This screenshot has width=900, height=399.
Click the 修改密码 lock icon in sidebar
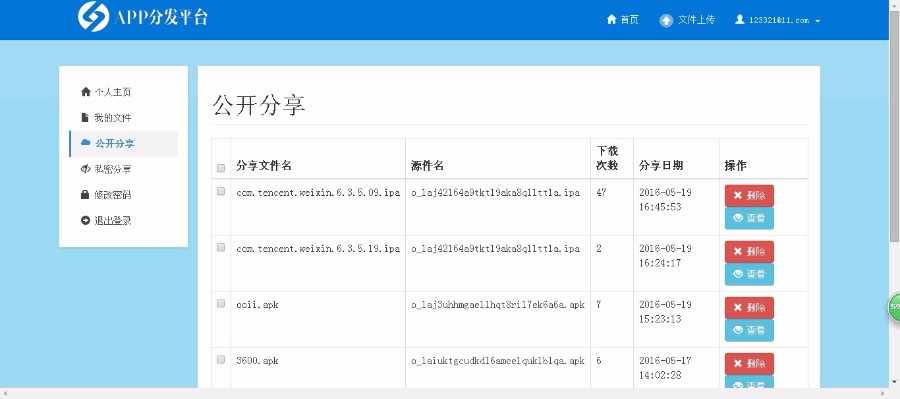86,195
